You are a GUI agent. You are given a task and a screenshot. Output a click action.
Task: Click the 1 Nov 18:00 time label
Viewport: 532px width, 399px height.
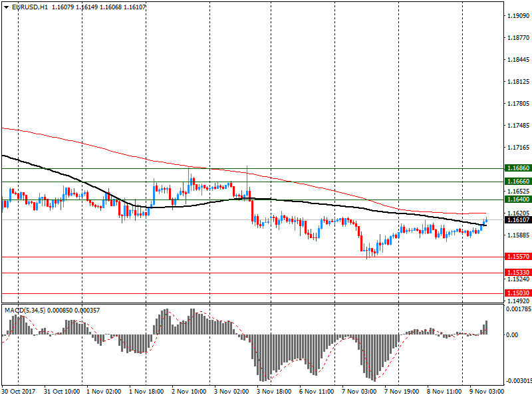[x=146, y=392]
